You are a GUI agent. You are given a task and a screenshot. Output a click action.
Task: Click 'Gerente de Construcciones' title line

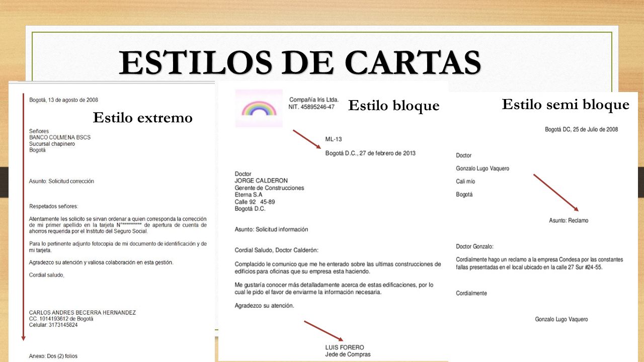pos(270,188)
